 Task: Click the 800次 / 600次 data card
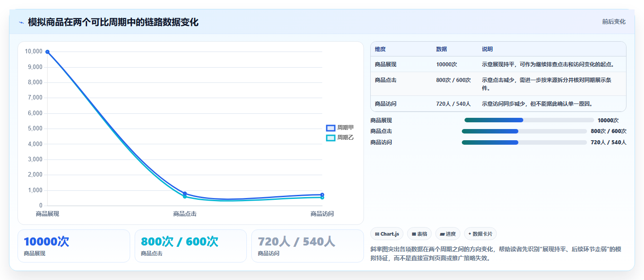tap(191, 246)
